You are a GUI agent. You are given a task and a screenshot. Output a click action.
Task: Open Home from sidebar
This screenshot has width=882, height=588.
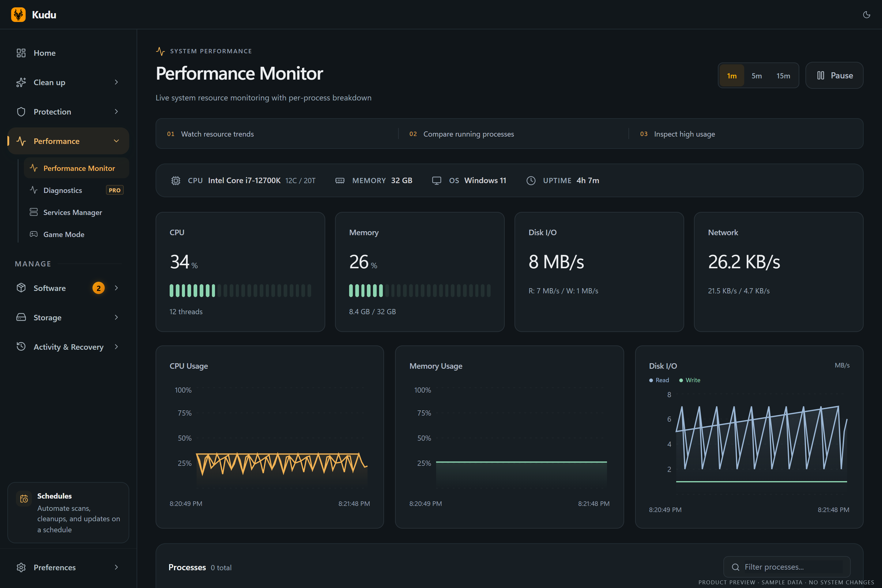tap(68, 53)
